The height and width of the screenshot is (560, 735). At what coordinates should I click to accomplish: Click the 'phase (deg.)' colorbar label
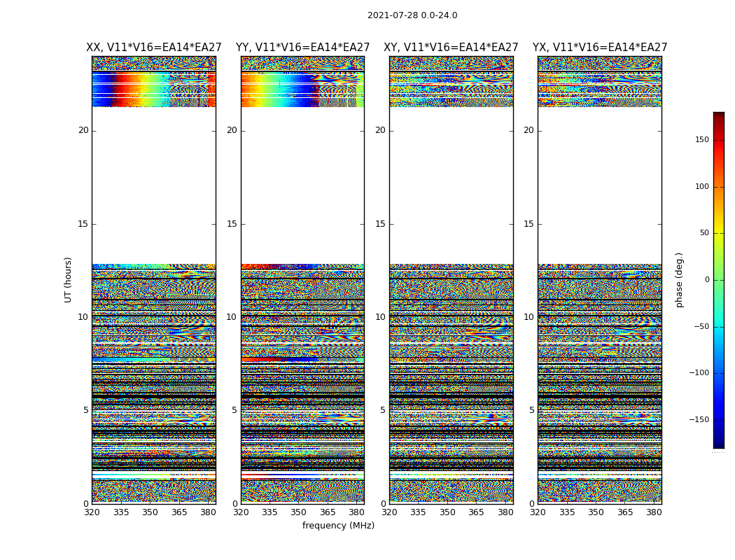[x=679, y=280]
